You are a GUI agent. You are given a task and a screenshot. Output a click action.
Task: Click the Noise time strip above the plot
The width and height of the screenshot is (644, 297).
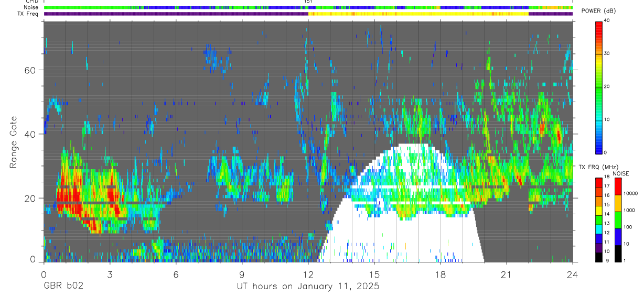[308, 7]
